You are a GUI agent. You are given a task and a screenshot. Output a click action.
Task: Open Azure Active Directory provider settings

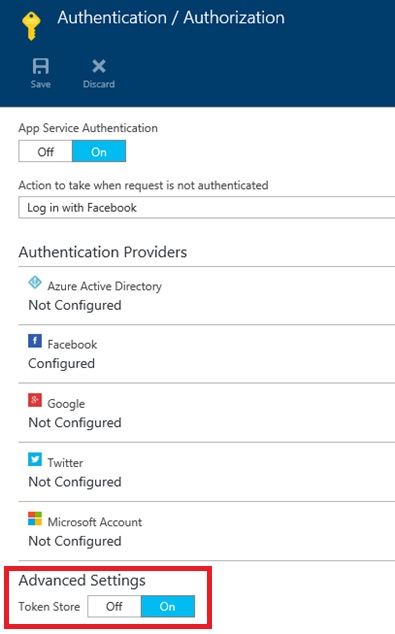coord(207,296)
